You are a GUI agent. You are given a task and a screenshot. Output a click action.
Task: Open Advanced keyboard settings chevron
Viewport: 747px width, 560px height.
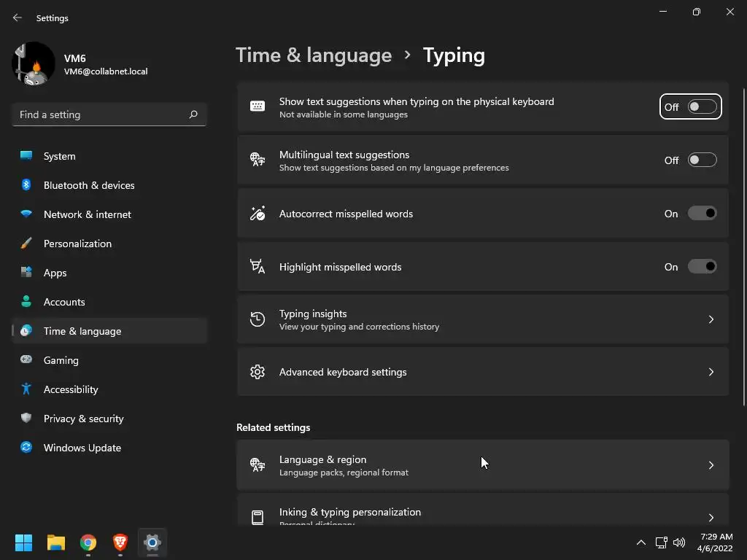tap(711, 372)
